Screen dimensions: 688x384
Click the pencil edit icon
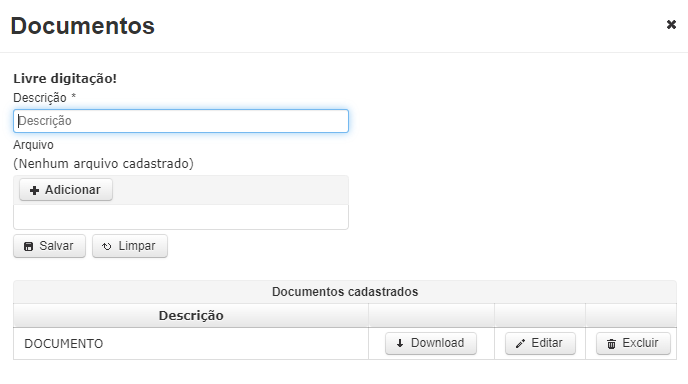click(520, 344)
